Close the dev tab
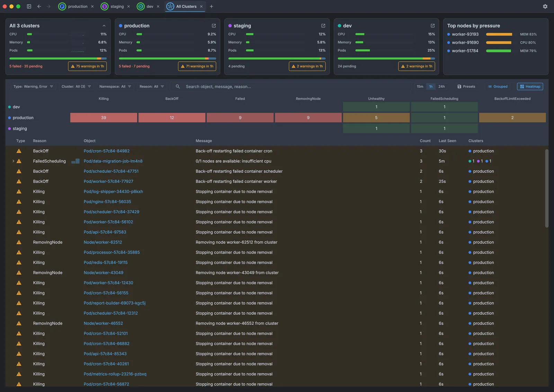The height and width of the screenshot is (392, 554). coord(158,6)
